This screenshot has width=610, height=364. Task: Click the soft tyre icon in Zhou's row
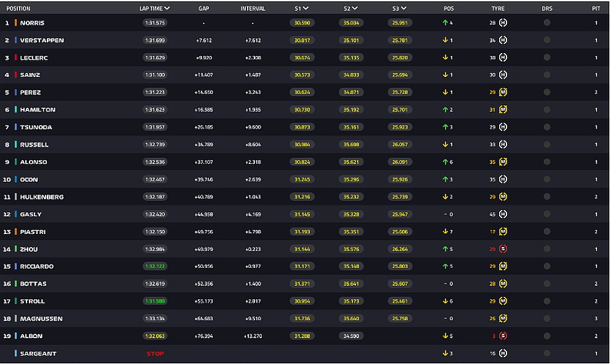point(503,249)
